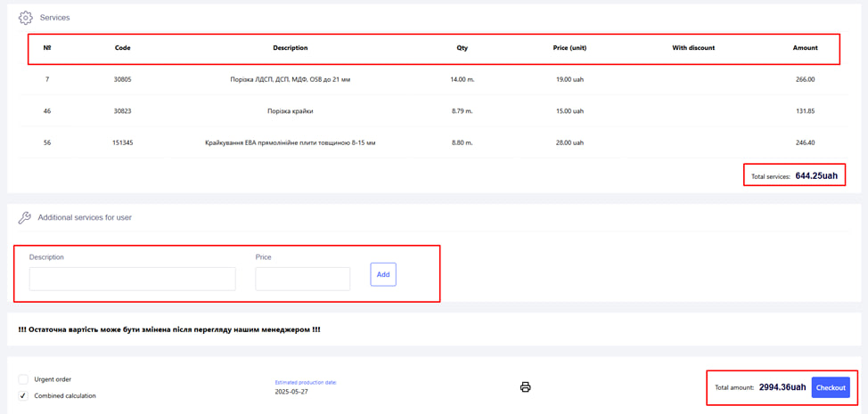Click the Add button
Screen dimensions: 868x414
(383, 274)
